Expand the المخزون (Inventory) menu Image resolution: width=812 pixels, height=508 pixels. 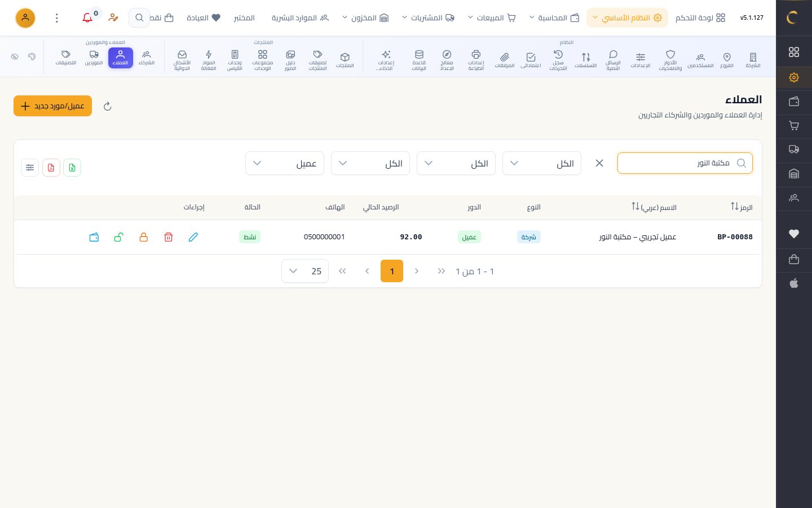365,18
